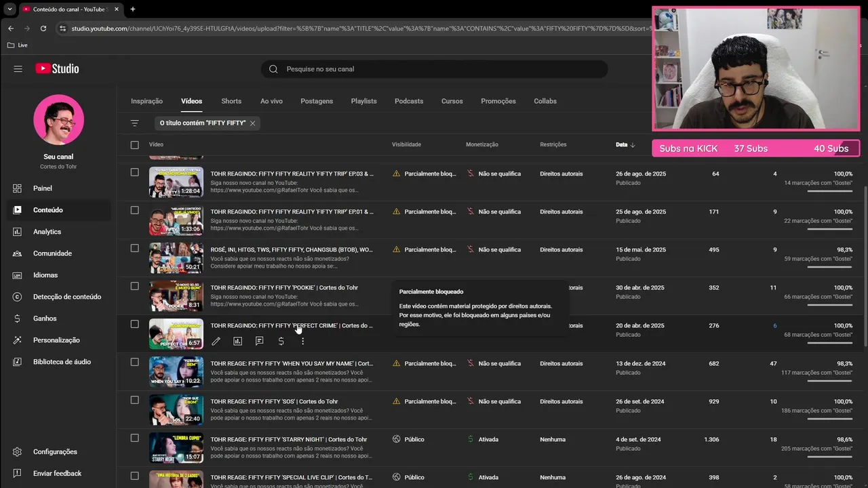868x488 pixels.
Task: Open the Painel sidebar item
Action: pyautogui.click(x=42, y=188)
